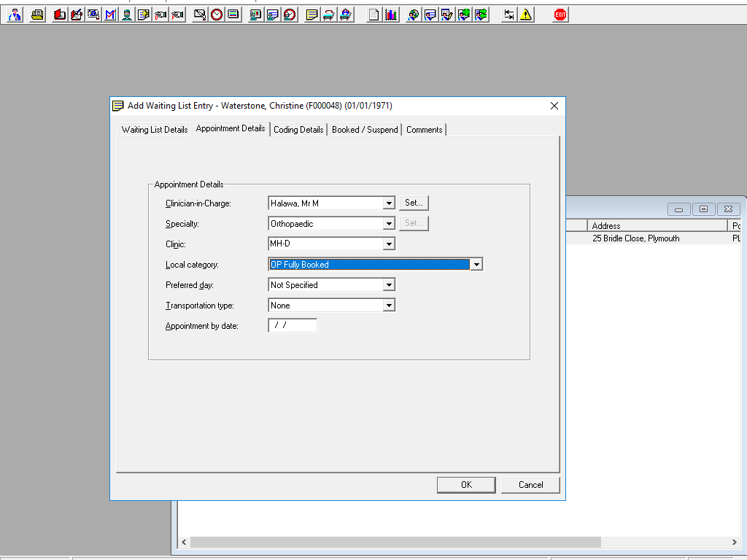Click the Set button beside Clinician-in-Charge
The height and width of the screenshot is (560, 747).
tap(414, 203)
